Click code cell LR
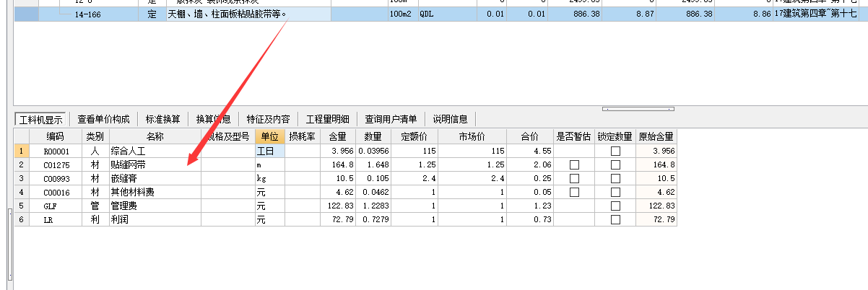The image size is (868, 290). pyautogui.click(x=56, y=219)
